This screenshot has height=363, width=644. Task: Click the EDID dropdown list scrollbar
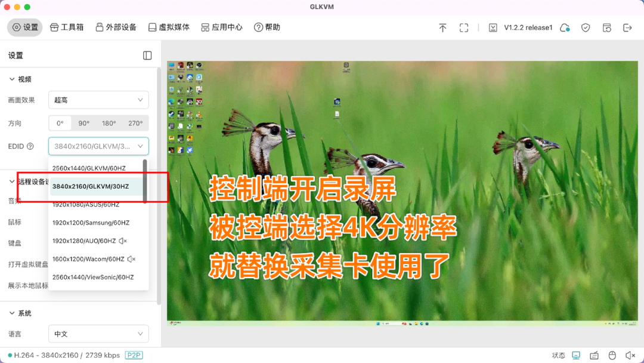(145, 181)
